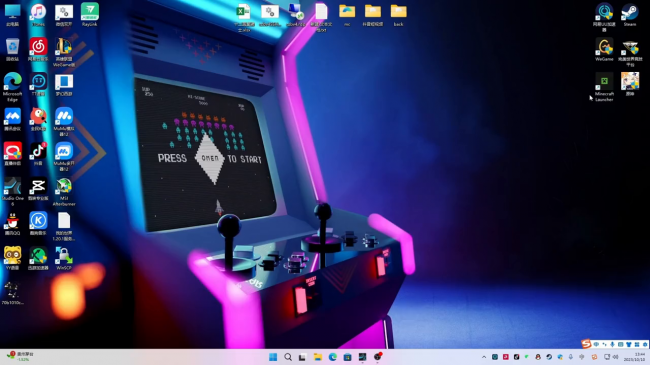The width and height of the screenshot is (650, 365).
Task: Open Task View on taskbar
Action: (x=303, y=357)
